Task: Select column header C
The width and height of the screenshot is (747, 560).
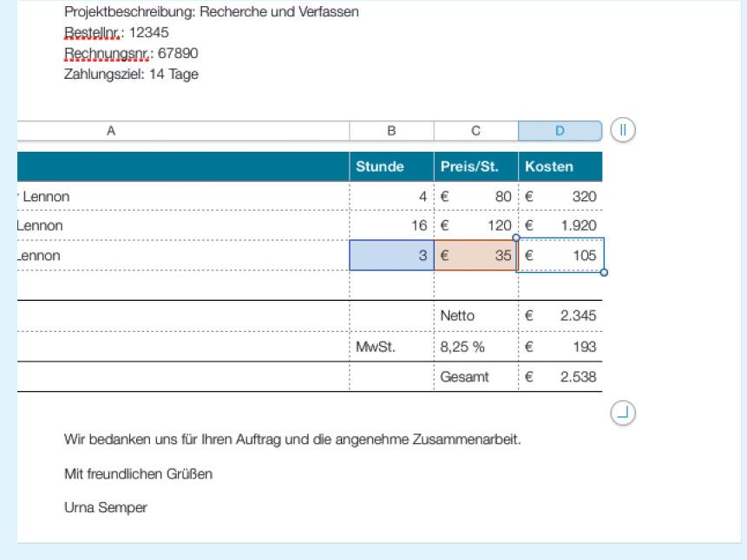Action: [x=476, y=131]
